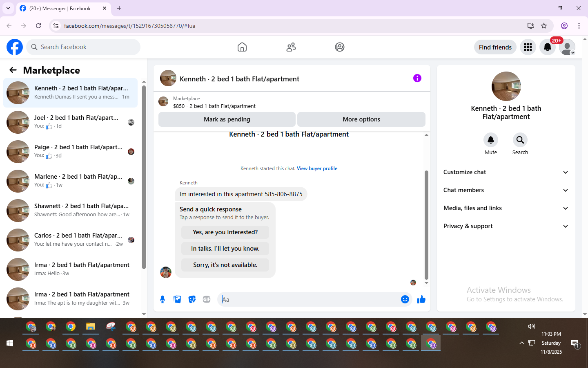Click Mark as pending button

coord(227,119)
